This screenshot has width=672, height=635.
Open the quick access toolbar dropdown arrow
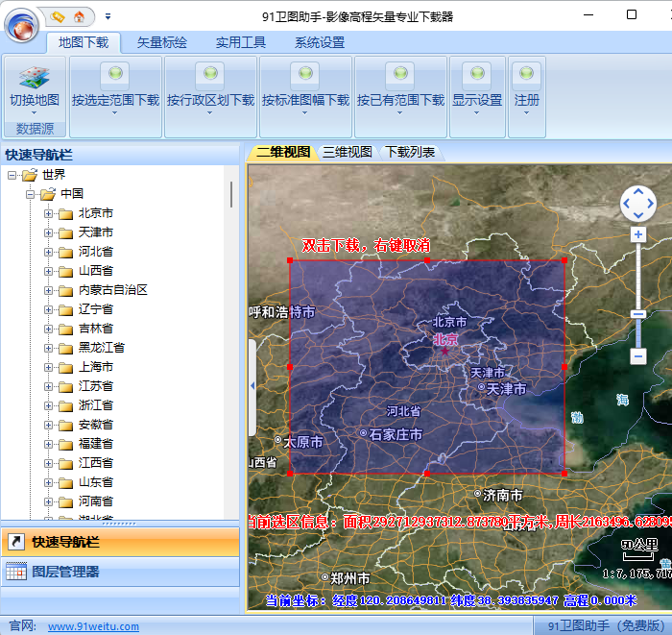pyautogui.click(x=108, y=16)
